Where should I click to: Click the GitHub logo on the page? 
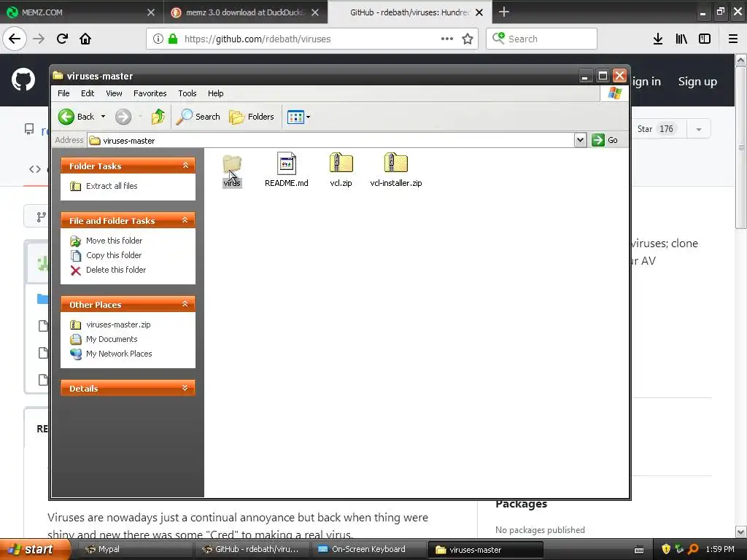[x=23, y=79]
